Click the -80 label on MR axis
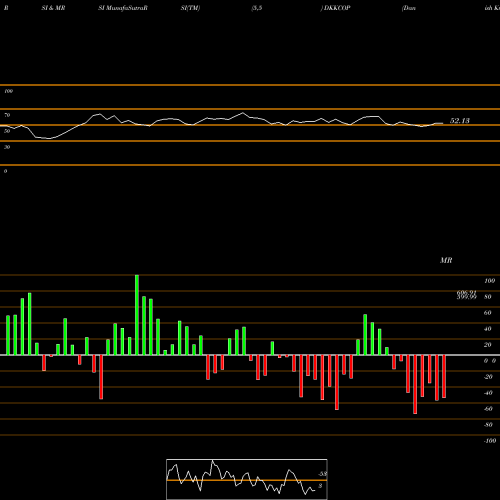Viewport: 500px width, 500px height. [487, 425]
